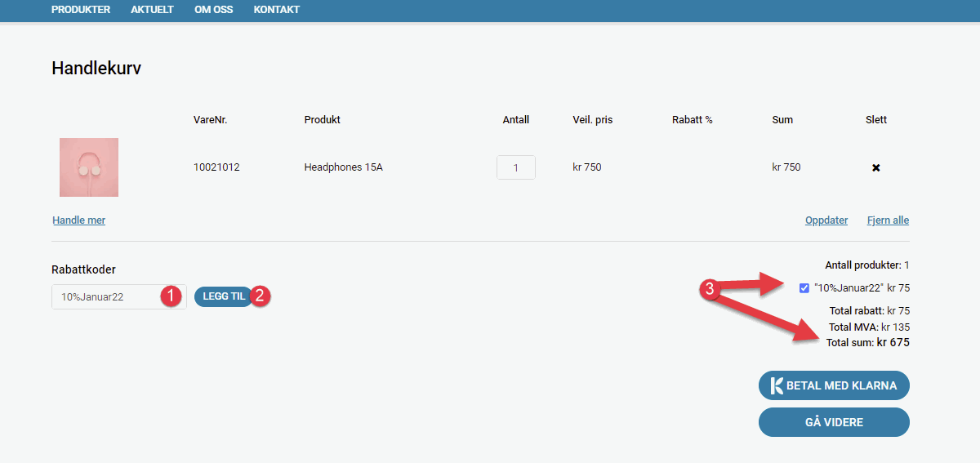Click the Veil. pris value kr 750
The width and height of the screenshot is (980, 463).
[587, 167]
